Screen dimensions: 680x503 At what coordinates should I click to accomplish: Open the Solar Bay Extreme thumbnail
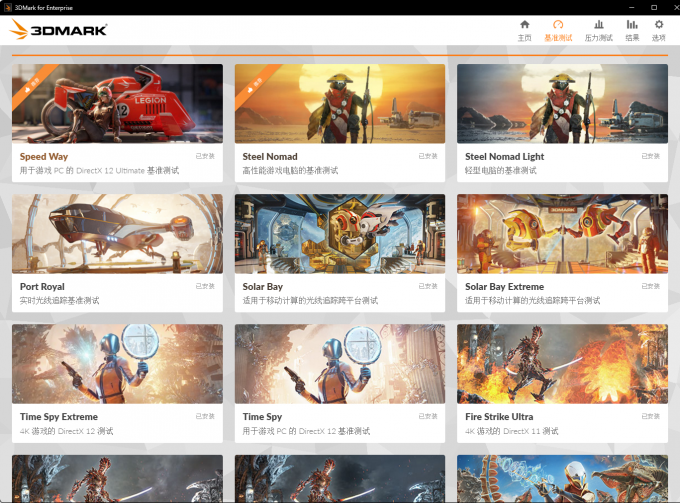pyautogui.click(x=562, y=234)
